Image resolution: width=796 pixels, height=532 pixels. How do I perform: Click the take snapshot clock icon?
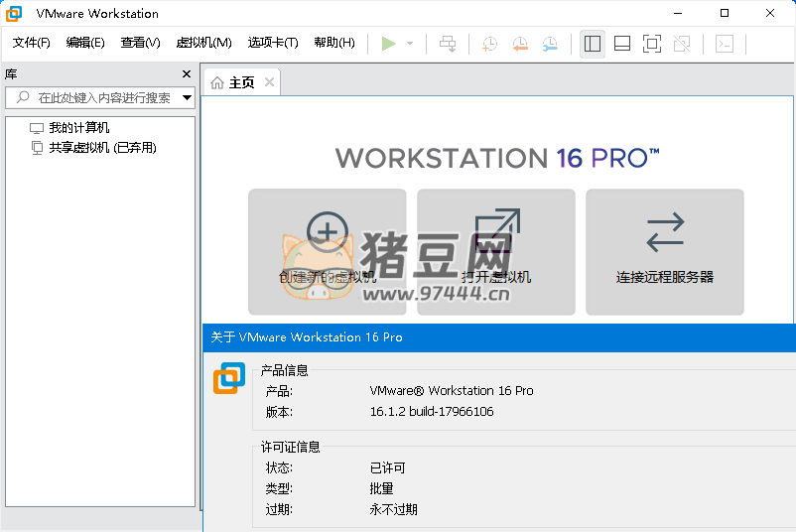(489, 43)
